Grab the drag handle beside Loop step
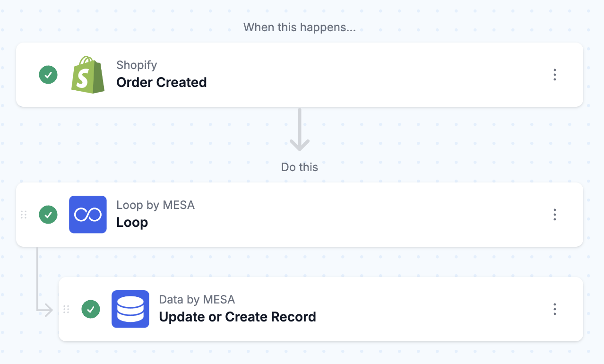Image resolution: width=604 pixels, height=364 pixels. (x=24, y=215)
